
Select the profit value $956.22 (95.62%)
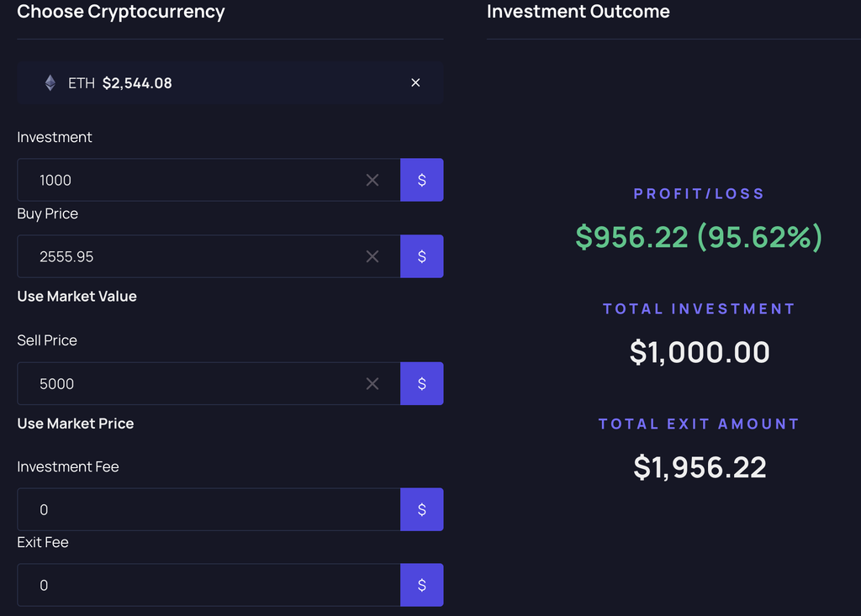click(699, 237)
